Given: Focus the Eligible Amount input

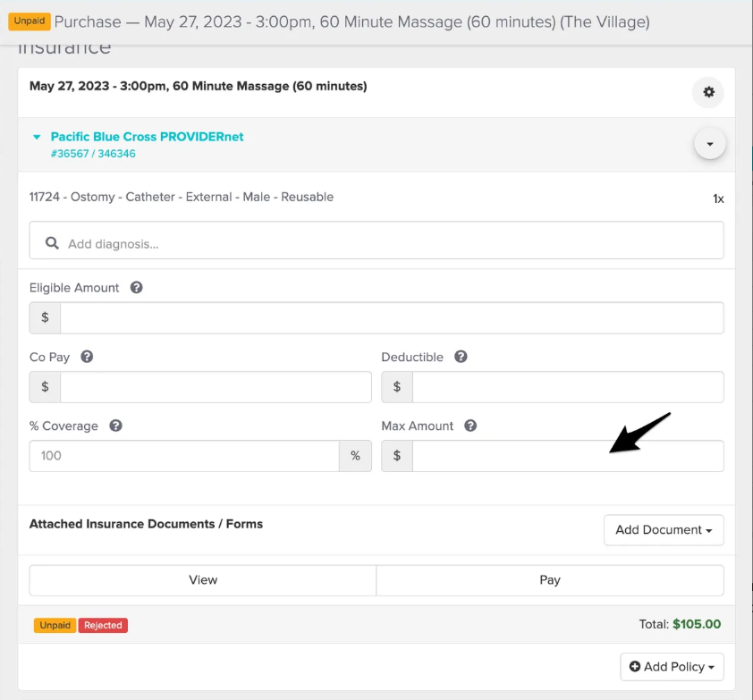Looking at the screenshot, I should point(392,318).
